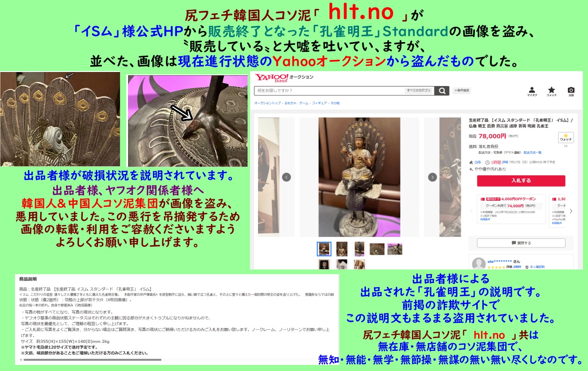Select the first highlighted product thumbnail
This screenshot has width=588, height=371.
coord(324,249)
